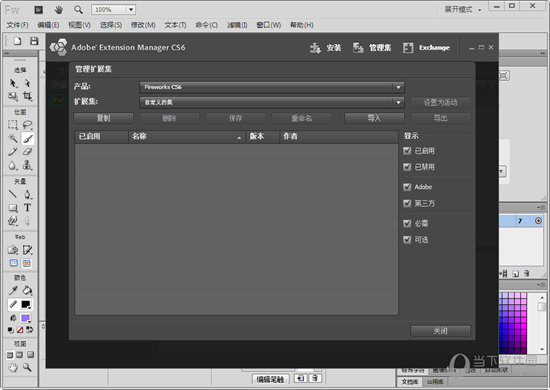
Task: Open the 文件(F) menu
Action: [x=17, y=25]
